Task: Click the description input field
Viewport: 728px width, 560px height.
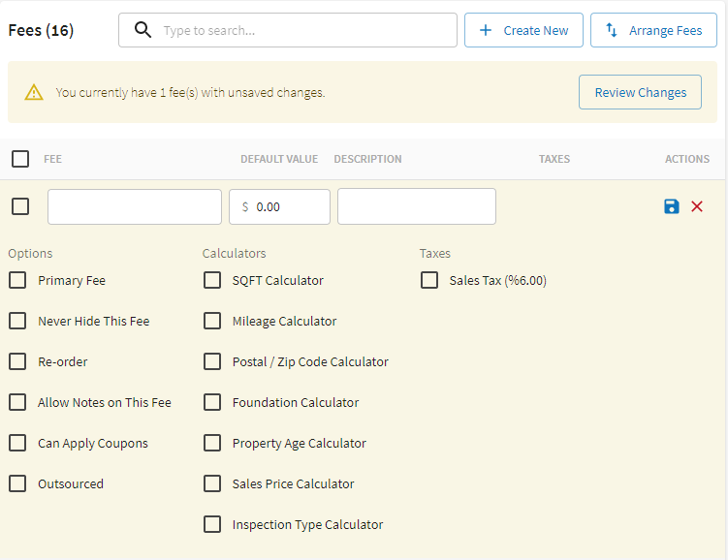Action: pos(417,206)
